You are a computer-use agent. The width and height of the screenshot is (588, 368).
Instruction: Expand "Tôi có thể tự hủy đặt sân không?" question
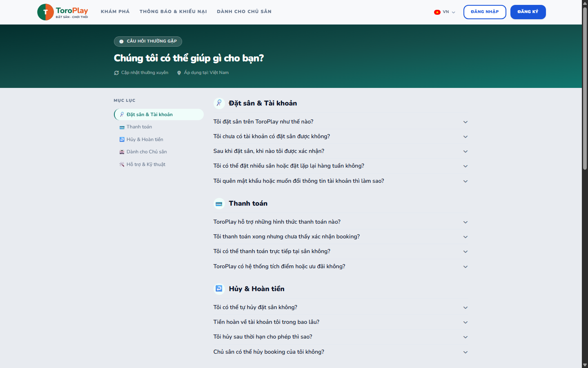[x=341, y=307]
